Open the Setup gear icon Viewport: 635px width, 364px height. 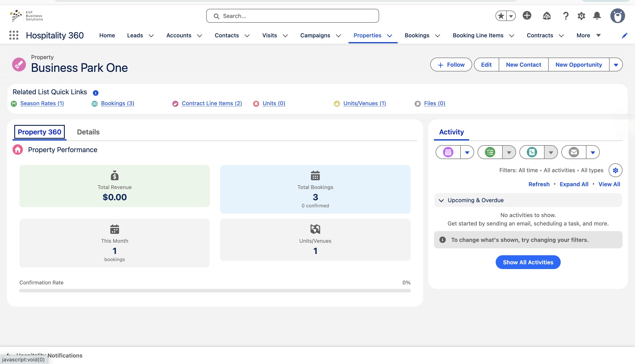point(581,16)
